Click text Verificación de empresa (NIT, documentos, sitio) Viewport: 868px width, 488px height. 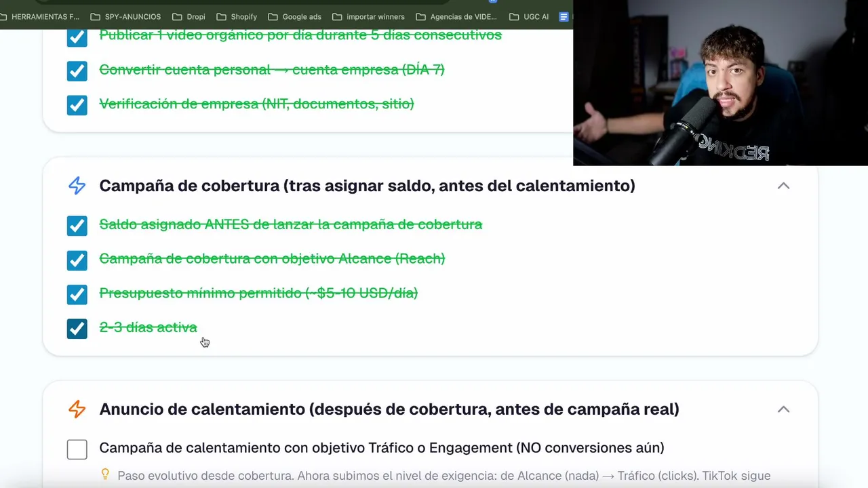click(256, 104)
